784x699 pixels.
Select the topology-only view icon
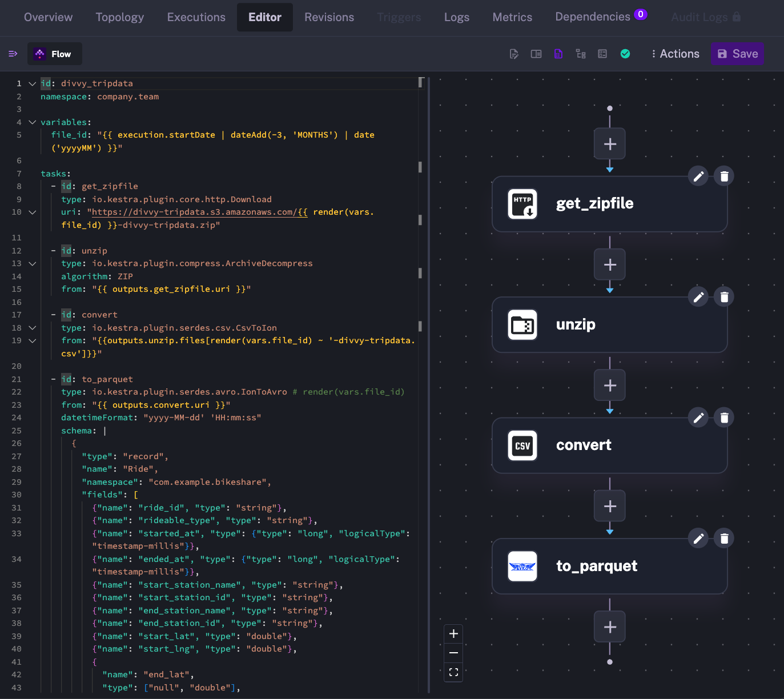[581, 54]
